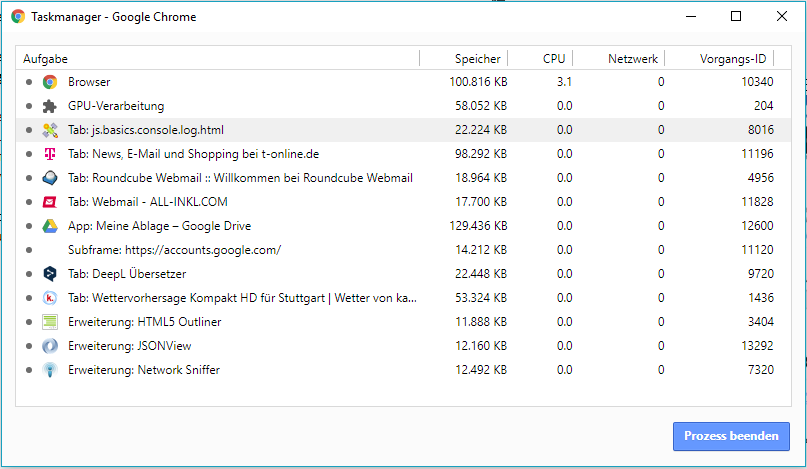
Task: Click the Network Sniffer extension icon
Action: [x=50, y=370]
